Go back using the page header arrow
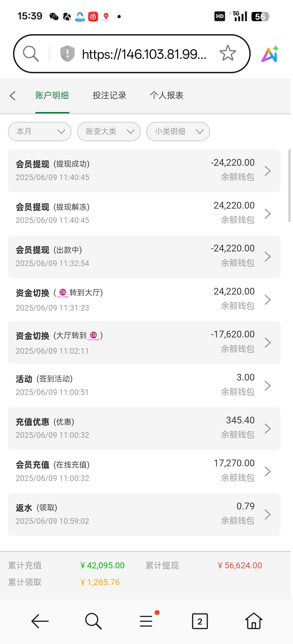The width and height of the screenshot is (293, 644). pos(13,95)
